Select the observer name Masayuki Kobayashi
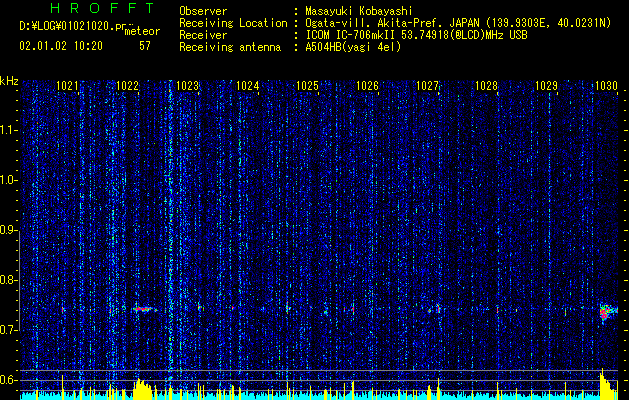This screenshot has width=629, height=400. click(359, 11)
